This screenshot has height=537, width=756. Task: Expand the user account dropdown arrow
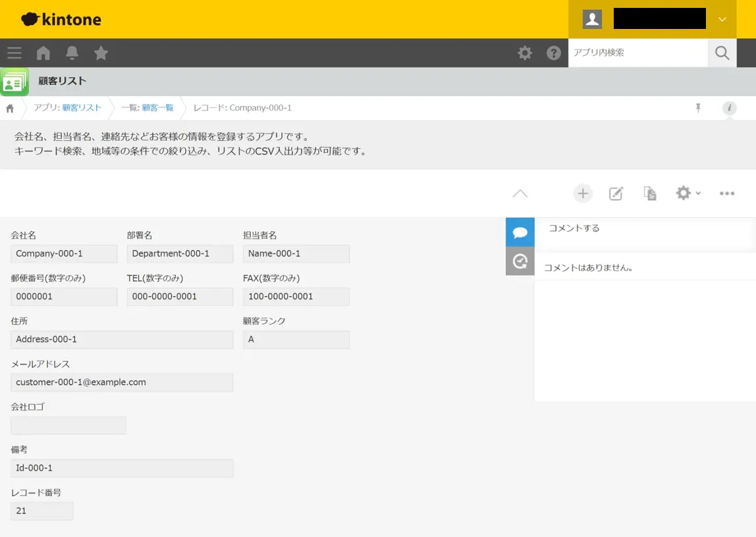(722, 20)
